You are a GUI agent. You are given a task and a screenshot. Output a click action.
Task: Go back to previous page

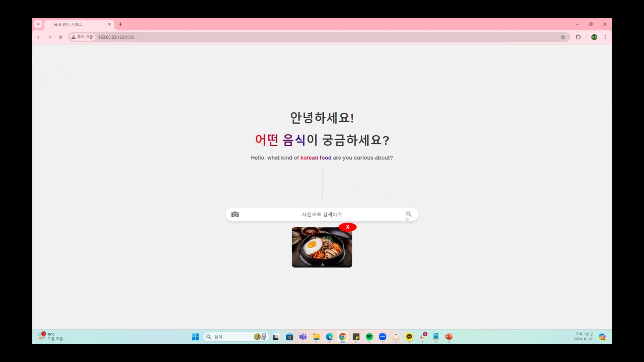point(39,37)
